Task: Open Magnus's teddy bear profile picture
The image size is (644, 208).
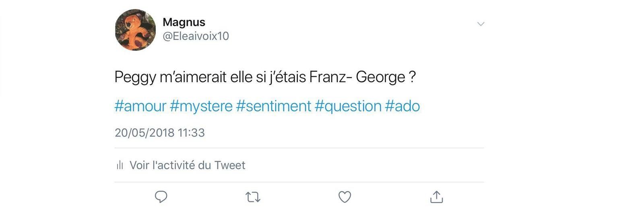Action: 136,30
